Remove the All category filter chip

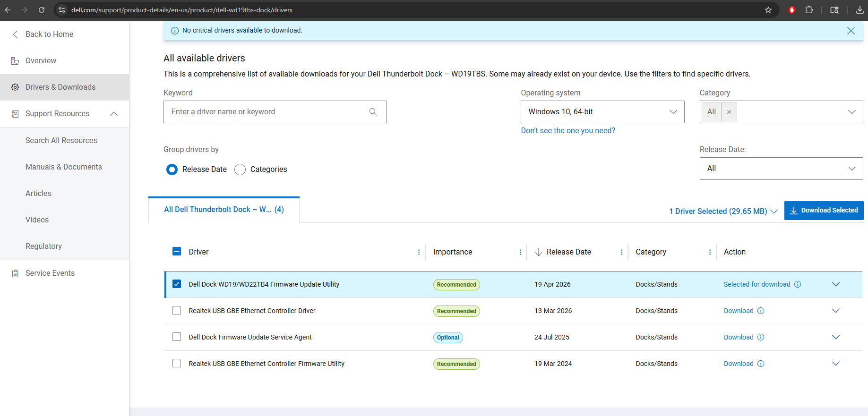729,112
